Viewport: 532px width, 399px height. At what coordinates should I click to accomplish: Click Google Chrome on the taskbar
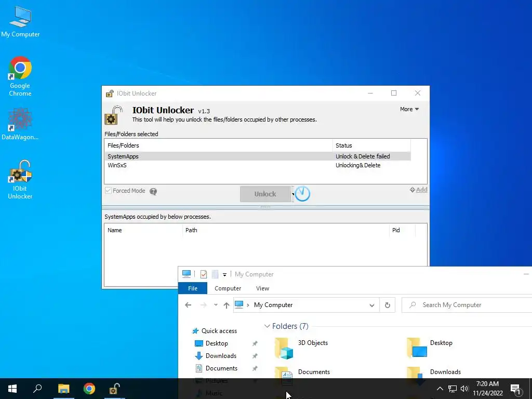pyautogui.click(x=89, y=389)
